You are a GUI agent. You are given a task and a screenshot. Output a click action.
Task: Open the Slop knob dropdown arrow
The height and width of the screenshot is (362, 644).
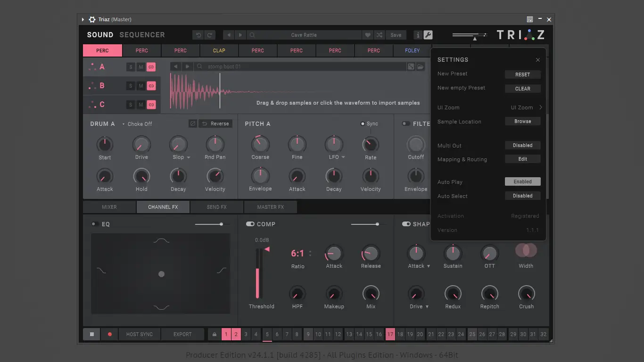[189, 157]
